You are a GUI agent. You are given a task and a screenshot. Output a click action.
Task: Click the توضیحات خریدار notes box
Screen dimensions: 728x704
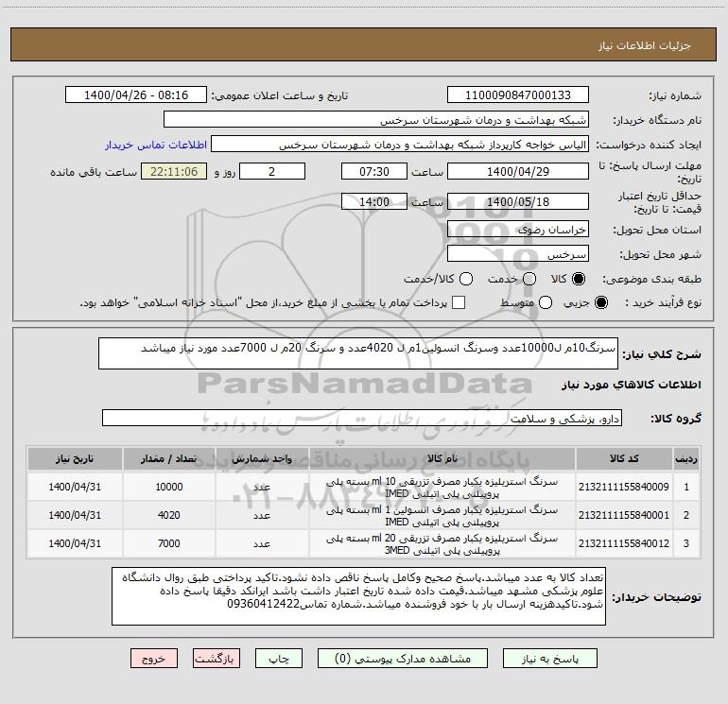pyautogui.click(x=358, y=596)
